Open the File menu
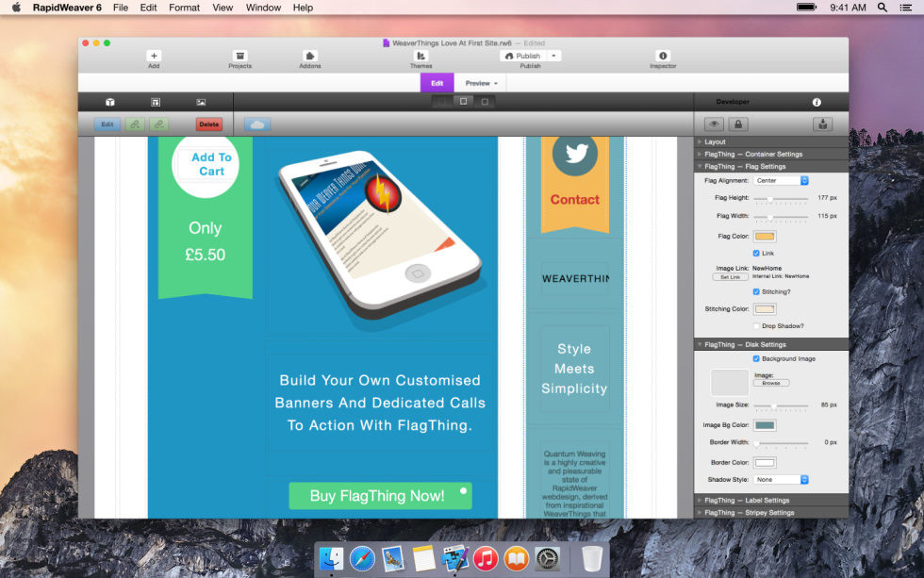 [x=121, y=8]
